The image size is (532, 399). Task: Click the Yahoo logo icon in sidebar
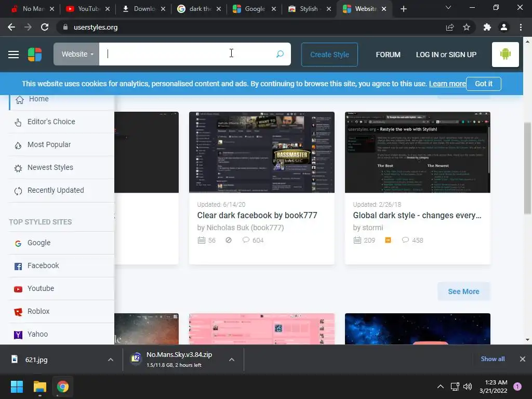click(x=18, y=335)
